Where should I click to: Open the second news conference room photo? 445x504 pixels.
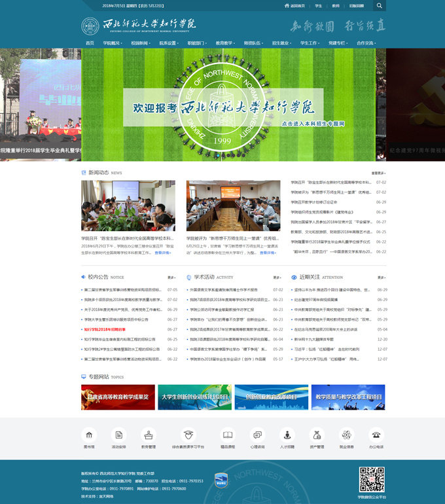tap(233, 206)
